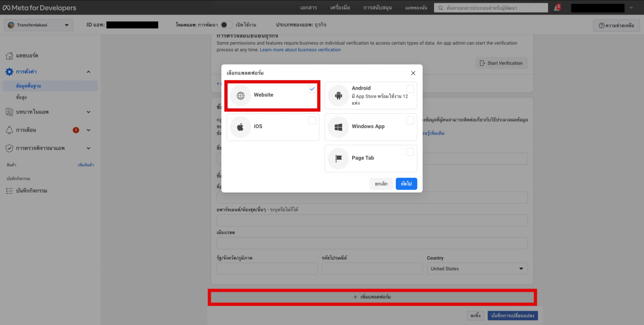
Task: Open the notifications bell with red badge
Action: pyautogui.click(x=557, y=8)
